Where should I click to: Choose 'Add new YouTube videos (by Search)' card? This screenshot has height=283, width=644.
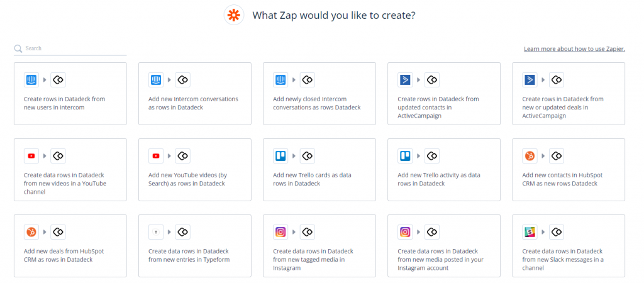(195, 170)
